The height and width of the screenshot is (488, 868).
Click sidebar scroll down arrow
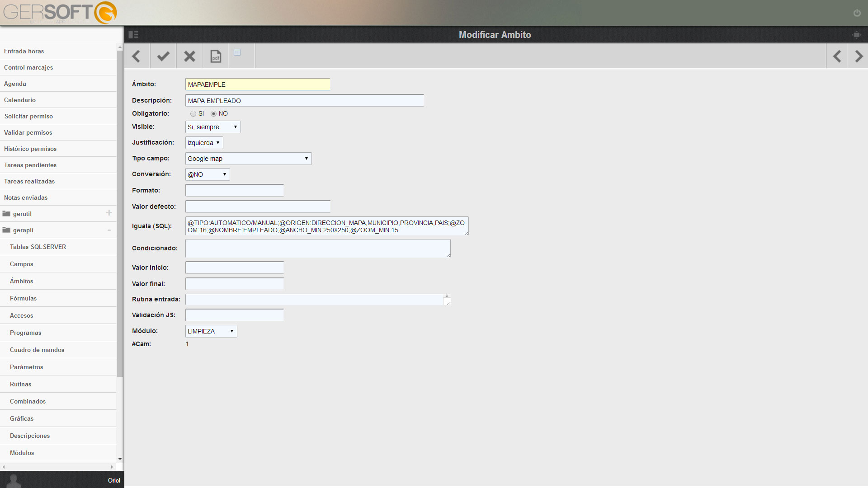pyautogui.click(x=120, y=459)
